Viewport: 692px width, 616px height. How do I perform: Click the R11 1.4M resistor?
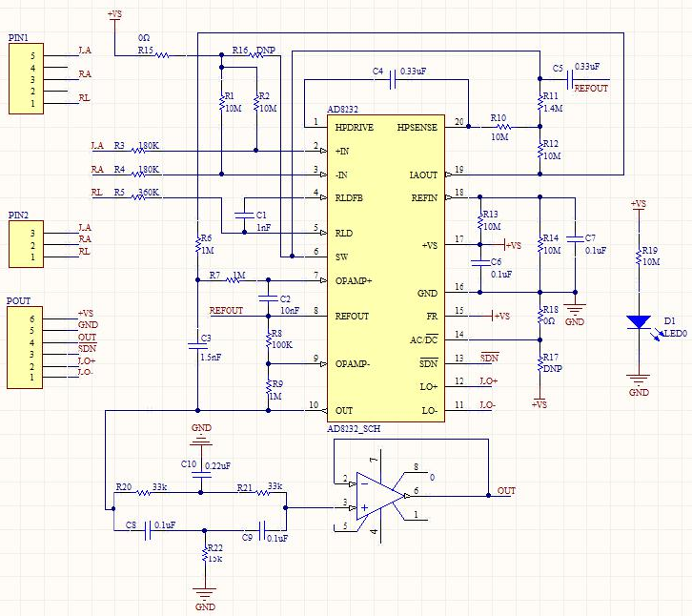[x=539, y=102]
